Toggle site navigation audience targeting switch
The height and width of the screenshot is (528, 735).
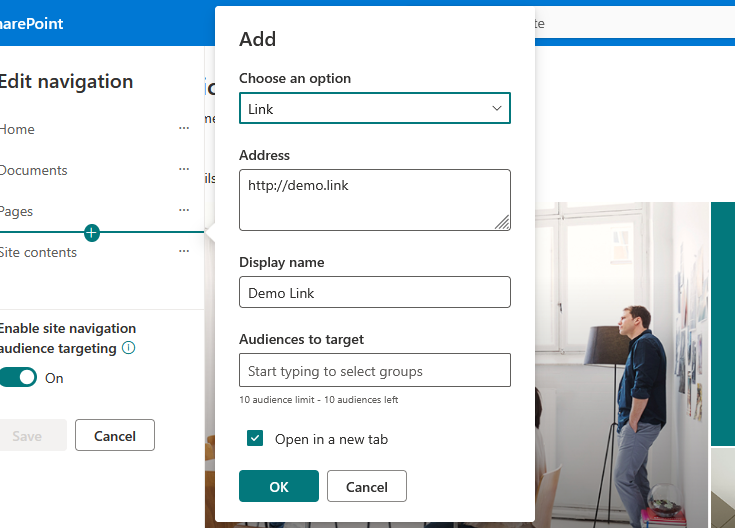[18, 377]
